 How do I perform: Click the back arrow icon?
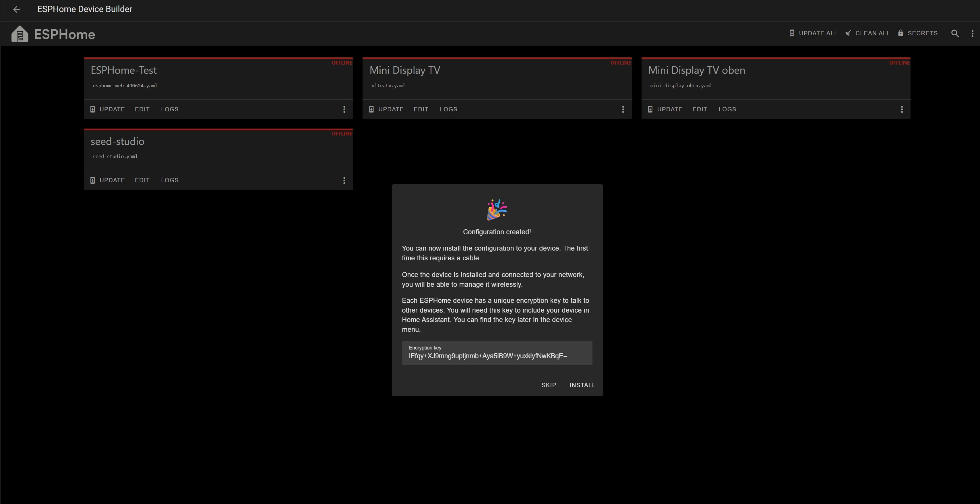click(x=16, y=9)
